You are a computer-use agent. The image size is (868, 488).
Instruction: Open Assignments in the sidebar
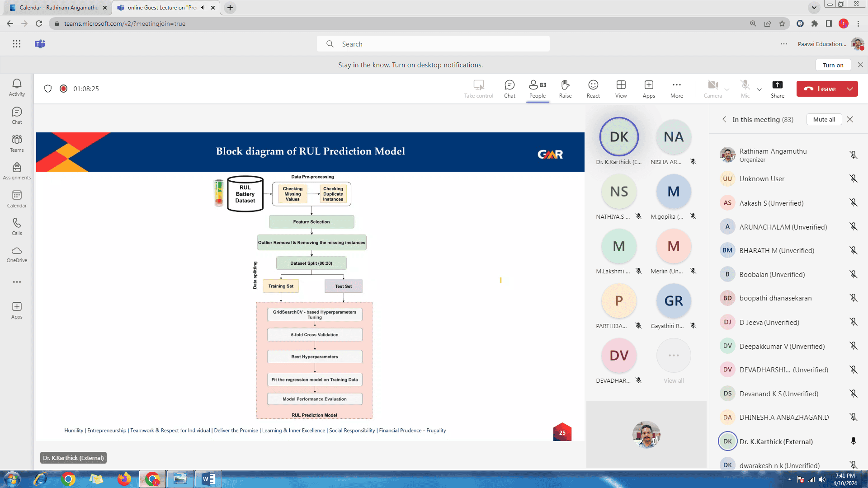[x=17, y=171]
